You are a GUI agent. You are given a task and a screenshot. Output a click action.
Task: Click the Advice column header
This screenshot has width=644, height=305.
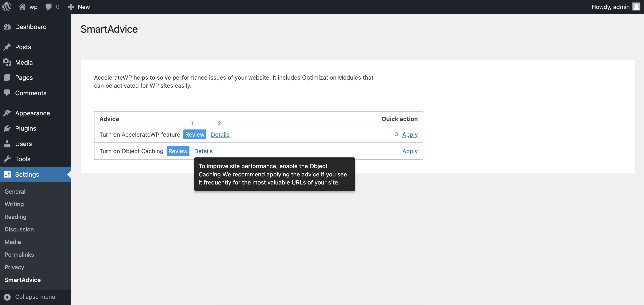tap(109, 119)
